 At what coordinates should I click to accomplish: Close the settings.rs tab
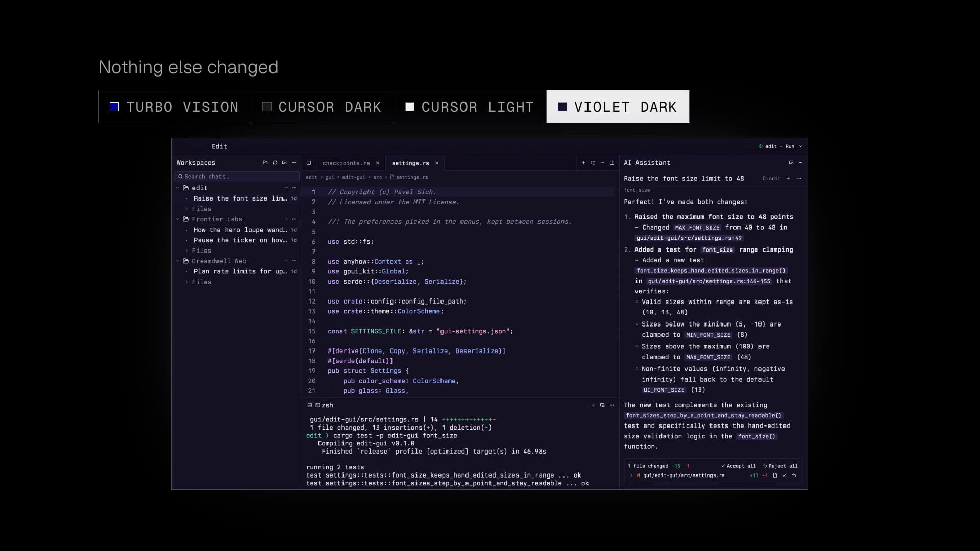point(437,163)
